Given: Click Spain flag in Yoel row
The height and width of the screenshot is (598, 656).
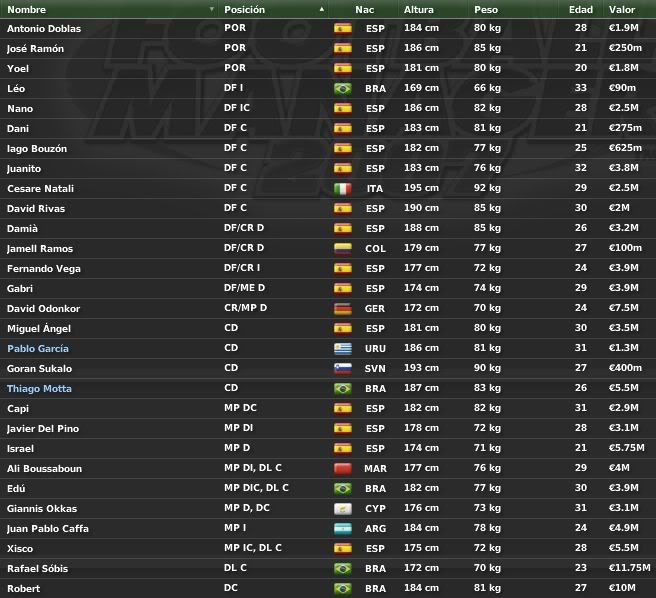Looking at the screenshot, I should (x=343, y=68).
